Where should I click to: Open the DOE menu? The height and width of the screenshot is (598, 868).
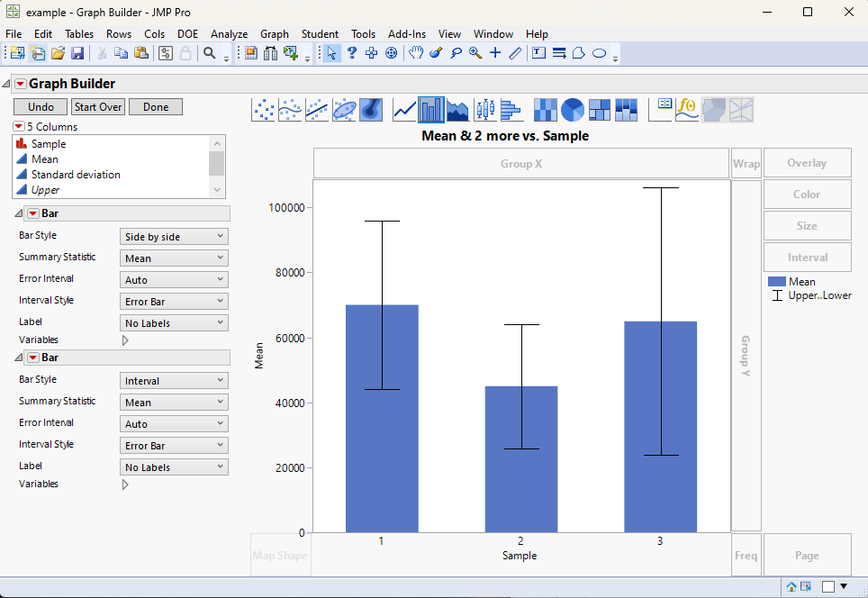(187, 34)
